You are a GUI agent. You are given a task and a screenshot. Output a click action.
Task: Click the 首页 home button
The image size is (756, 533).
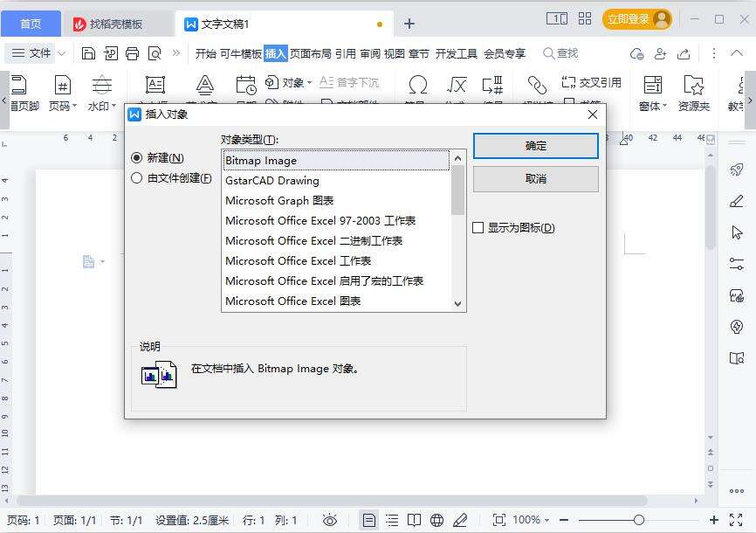pyautogui.click(x=31, y=24)
